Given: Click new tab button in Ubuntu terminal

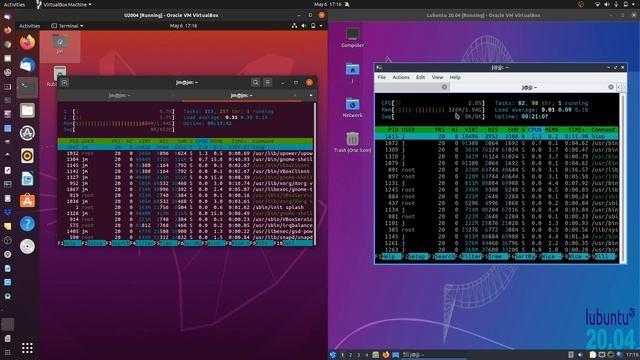Looking at the screenshot, I should pos(64,82).
